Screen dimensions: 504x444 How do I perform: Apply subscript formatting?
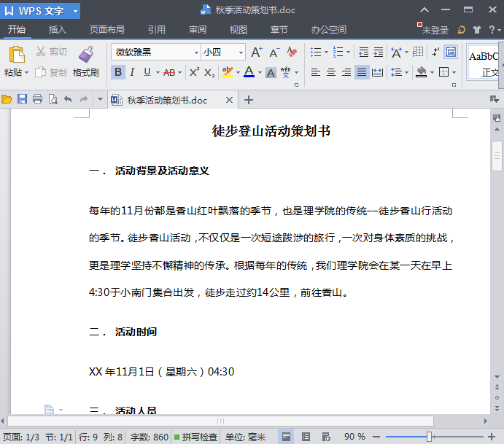click(x=209, y=72)
